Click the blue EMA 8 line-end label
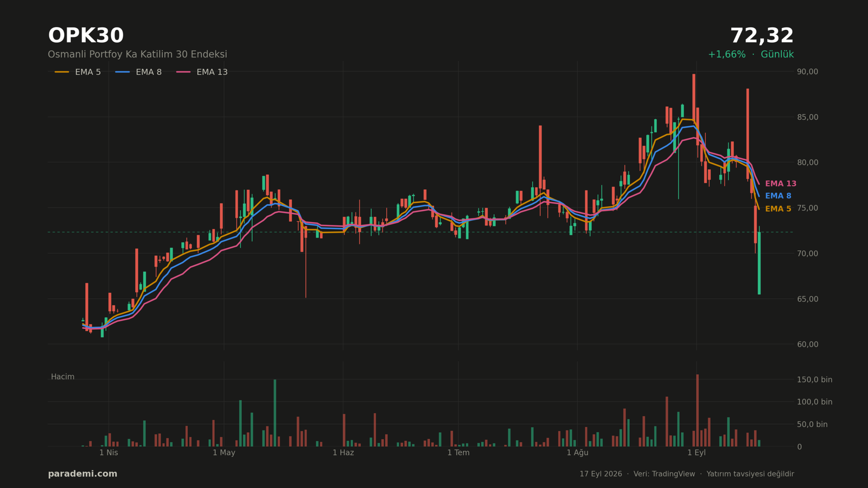Image resolution: width=868 pixels, height=488 pixels. click(778, 196)
